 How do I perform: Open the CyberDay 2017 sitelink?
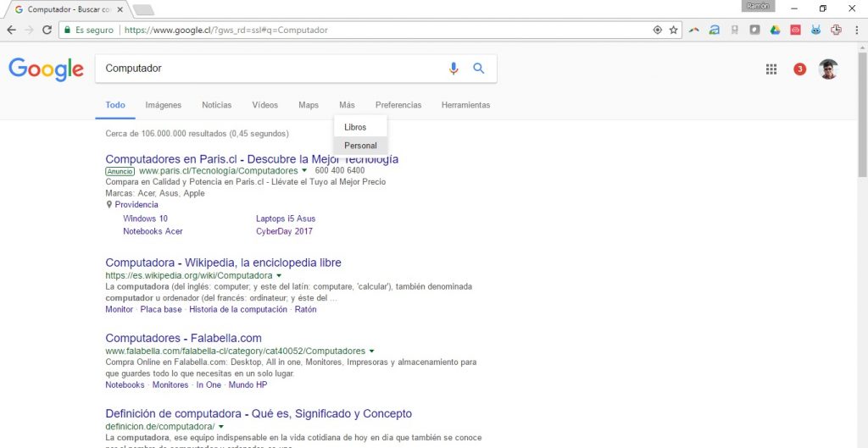pyautogui.click(x=284, y=231)
